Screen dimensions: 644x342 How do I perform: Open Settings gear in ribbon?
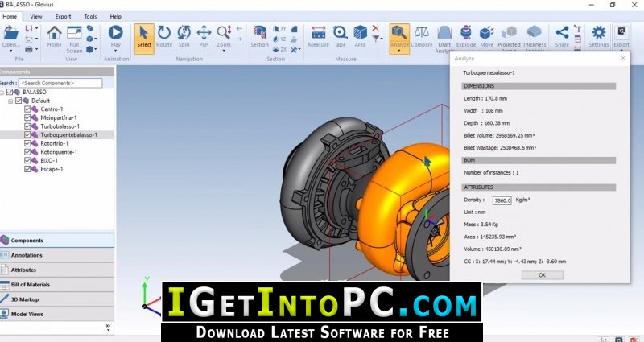[598, 37]
